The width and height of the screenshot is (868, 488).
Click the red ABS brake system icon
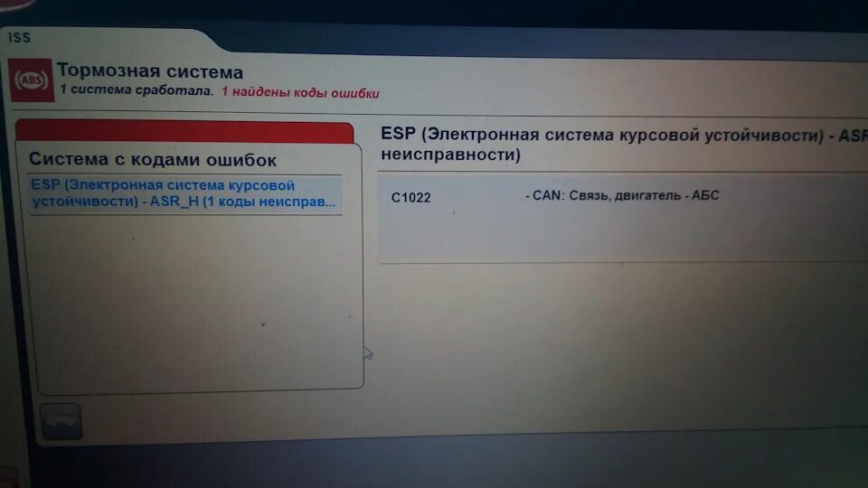(x=32, y=80)
